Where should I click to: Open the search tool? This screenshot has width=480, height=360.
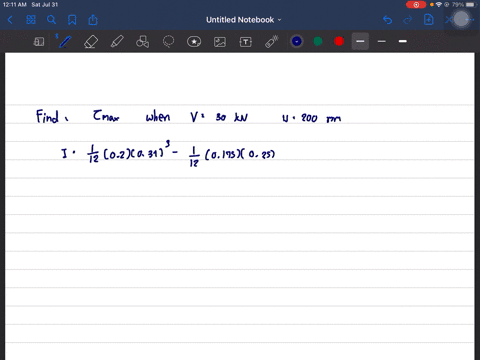[x=51, y=20]
